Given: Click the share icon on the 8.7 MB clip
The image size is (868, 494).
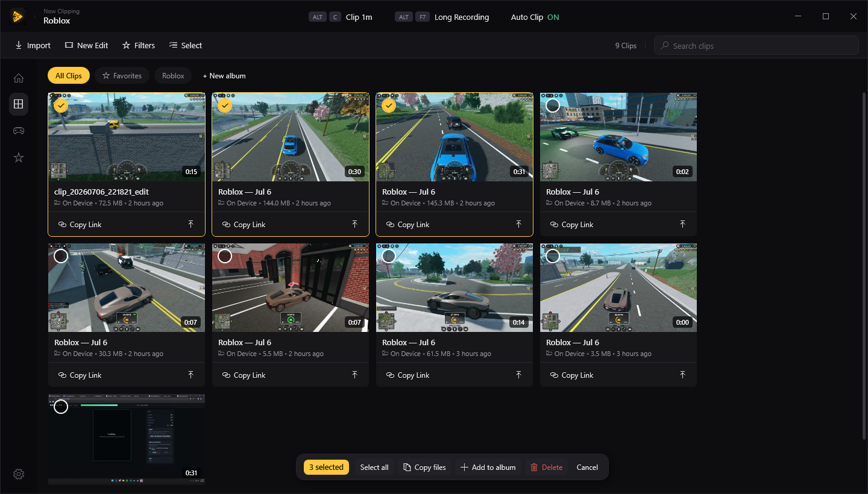Looking at the screenshot, I should click(x=682, y=224).
